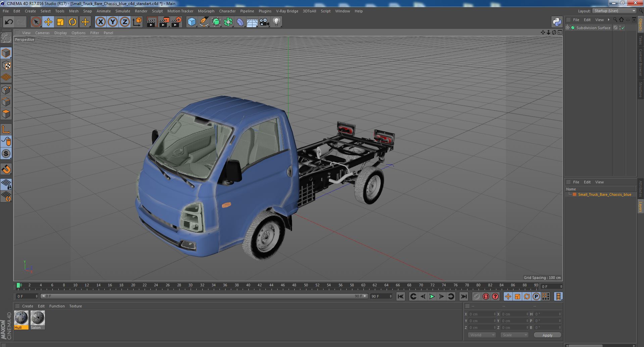
Task: Toggle Locked Workplane icon
Action: coord(6,184)
